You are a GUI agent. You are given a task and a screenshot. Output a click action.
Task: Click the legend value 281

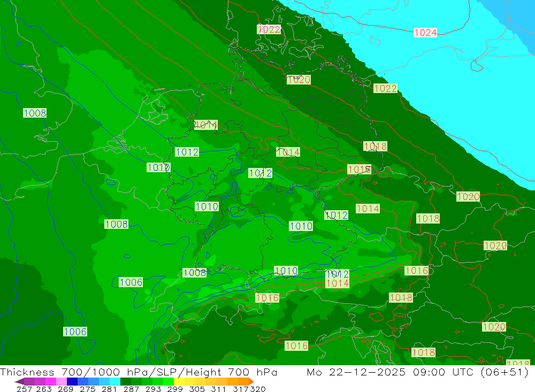click(x=109, y=389)
